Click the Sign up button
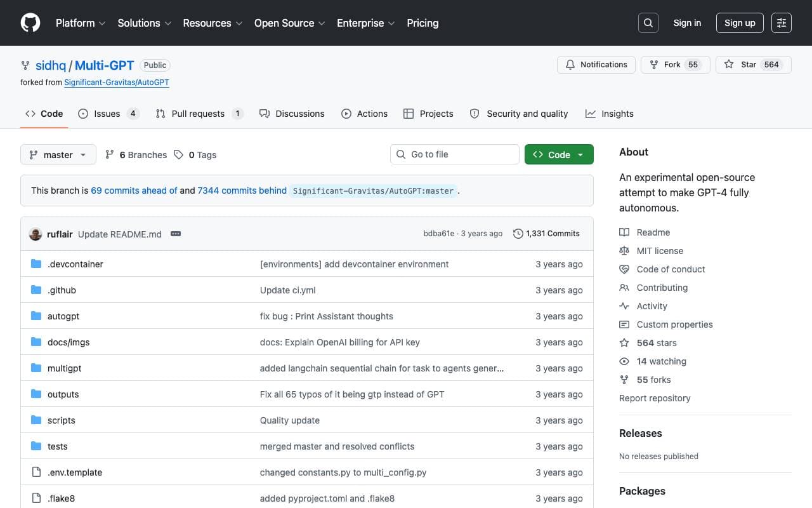812x508 pixels. pos(740,23)
